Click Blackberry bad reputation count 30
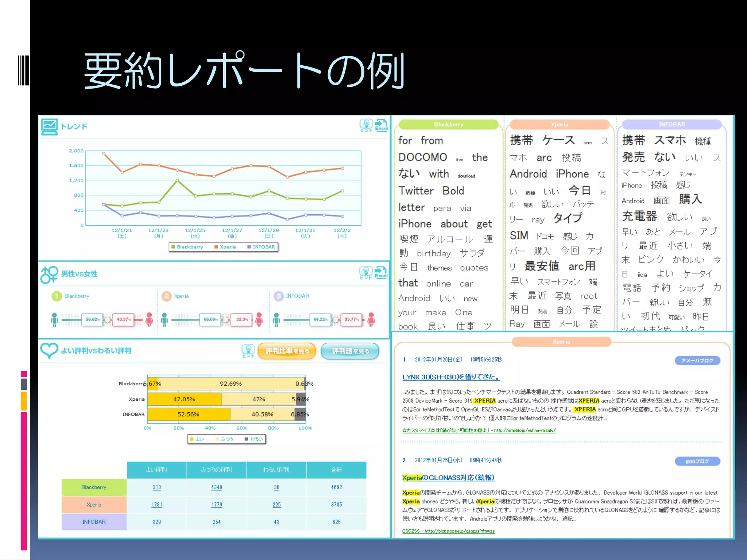 277,487
